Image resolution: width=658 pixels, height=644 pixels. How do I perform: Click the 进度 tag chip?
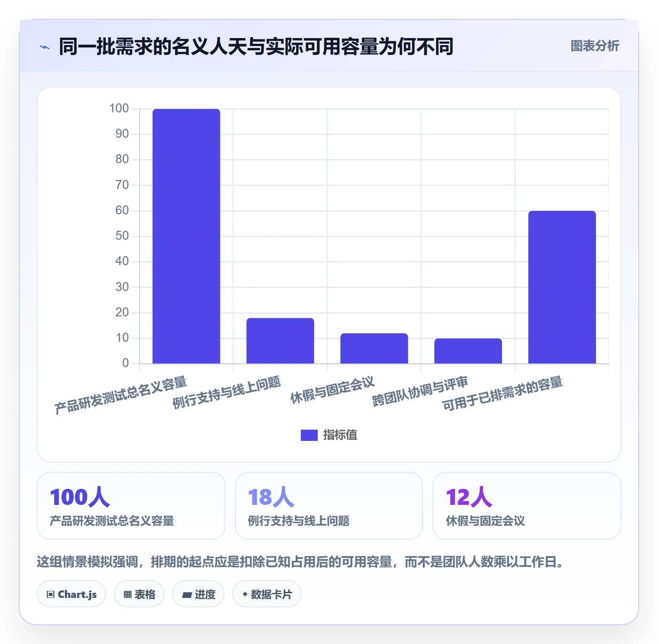point(198,594)
